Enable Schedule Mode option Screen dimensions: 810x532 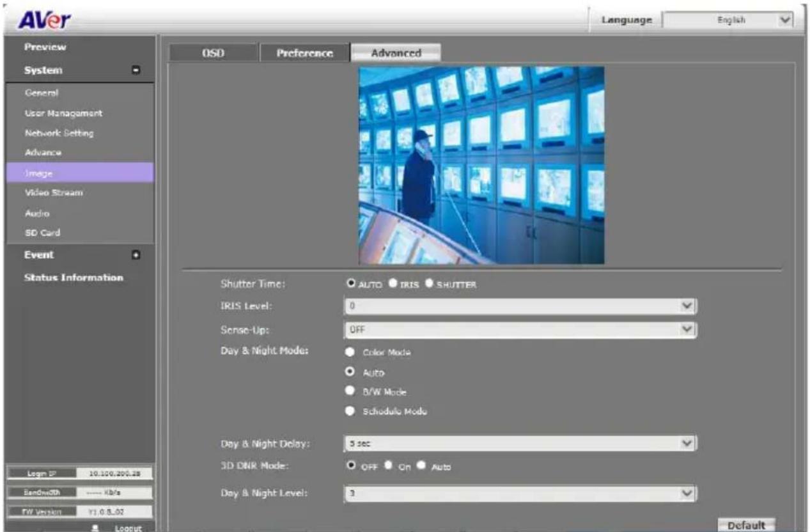pyautogui.click(x=350, y=411)
